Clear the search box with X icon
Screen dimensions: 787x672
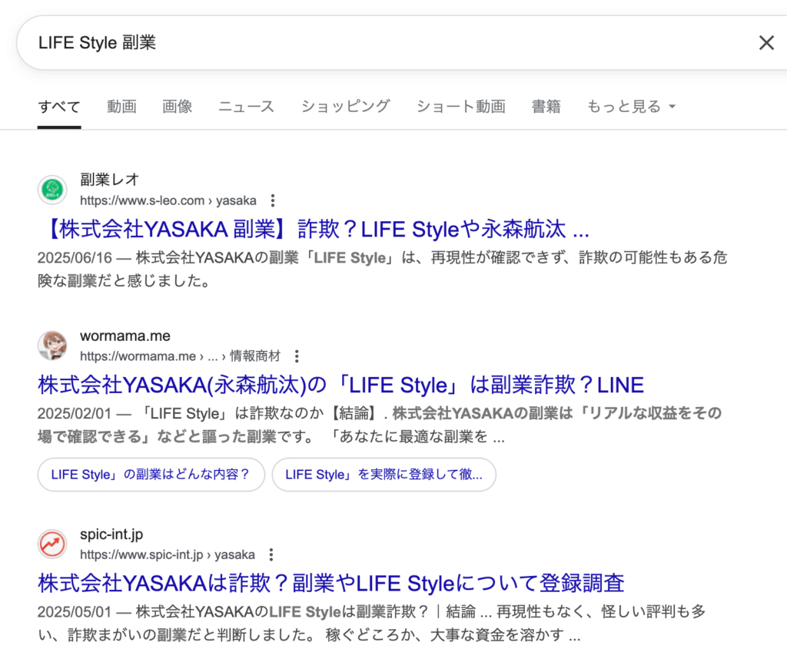click(766, 43)
